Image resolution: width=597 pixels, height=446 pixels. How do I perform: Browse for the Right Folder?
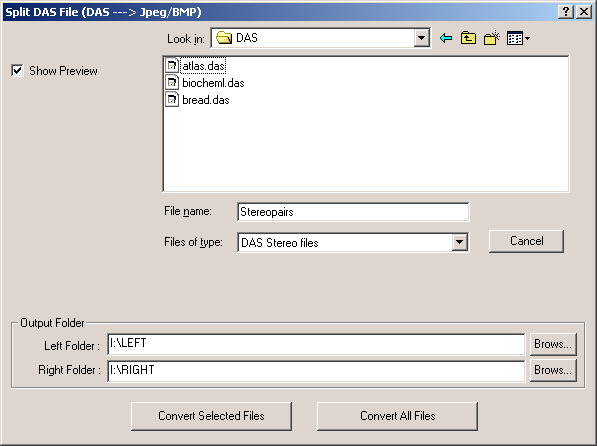553,370
